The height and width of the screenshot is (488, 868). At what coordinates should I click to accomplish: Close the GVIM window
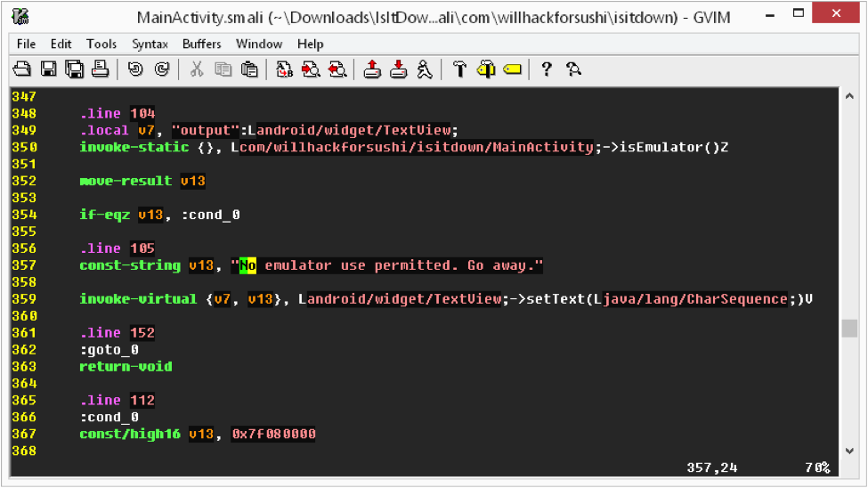tap(836, 12)
